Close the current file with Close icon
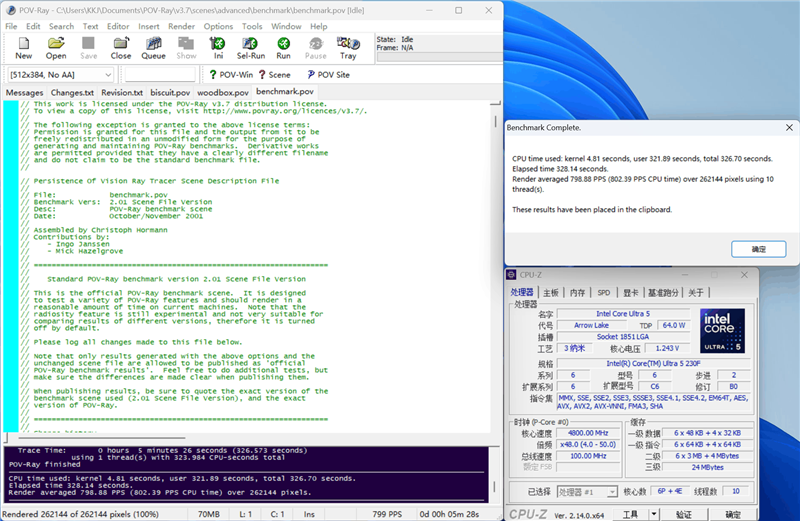Screen dimensions: 800x521 (x=121, y=48)
